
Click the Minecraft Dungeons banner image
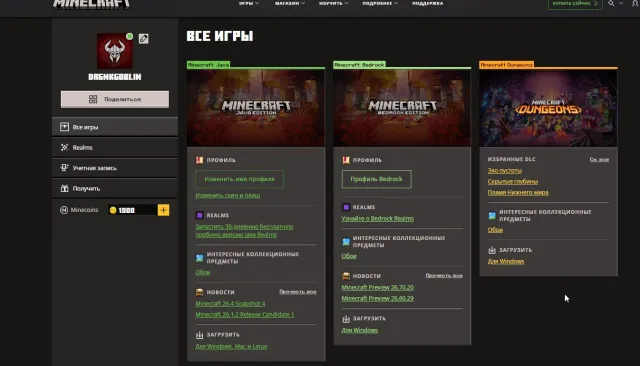pos(548,108)
